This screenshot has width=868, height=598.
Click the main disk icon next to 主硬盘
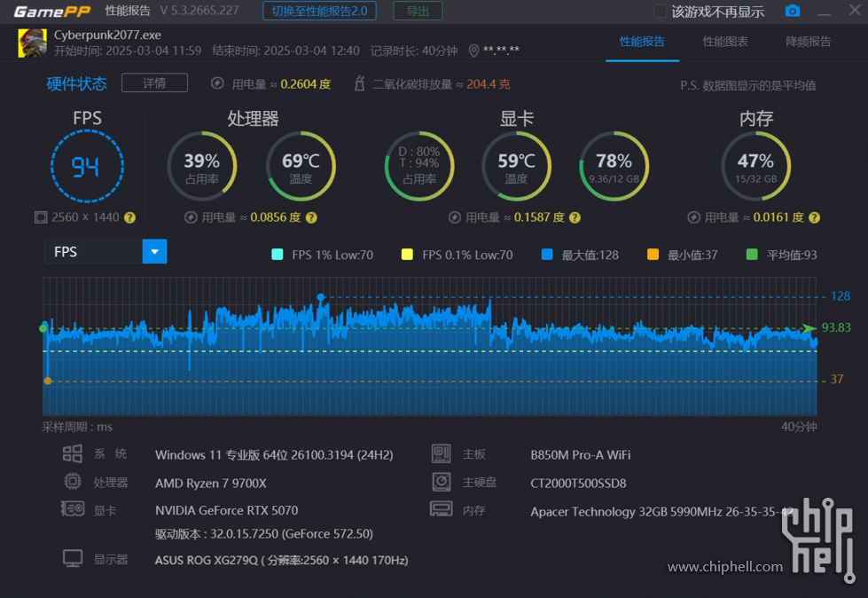pos(442,482)
